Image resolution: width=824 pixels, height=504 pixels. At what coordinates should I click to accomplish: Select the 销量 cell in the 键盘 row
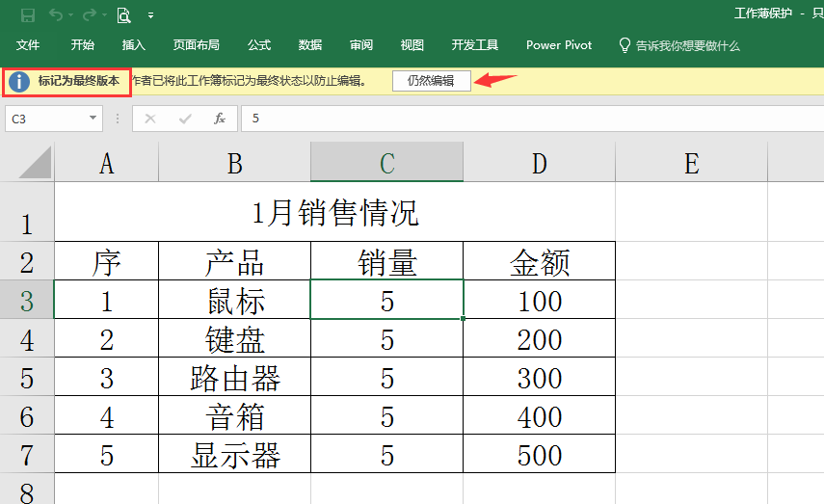tap(386, 338)
